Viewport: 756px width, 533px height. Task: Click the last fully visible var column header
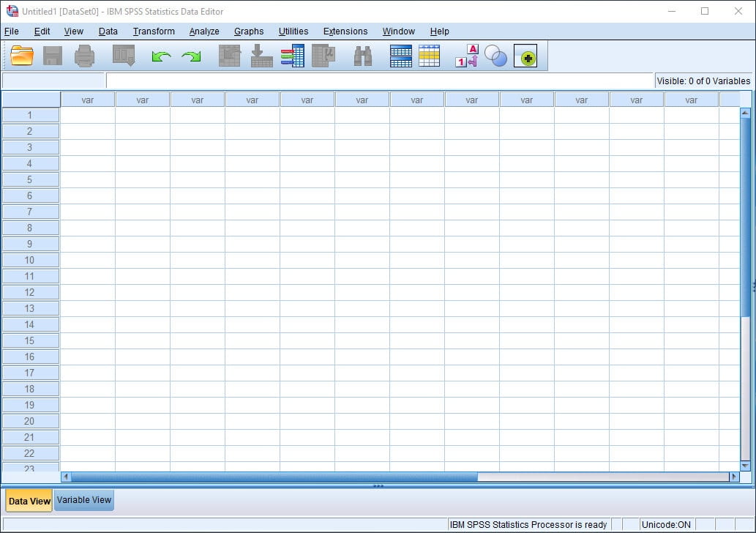[692, 100]
